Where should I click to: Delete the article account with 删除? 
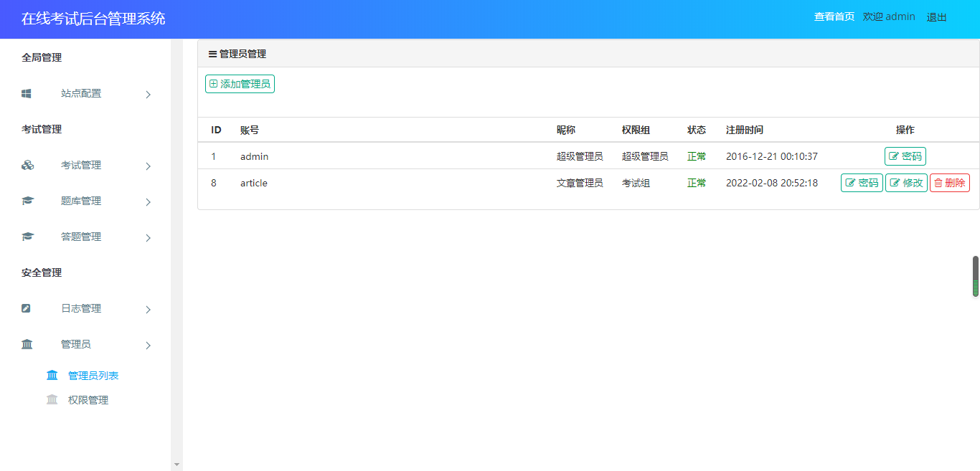pyautogui.click(x=949, y=183)
